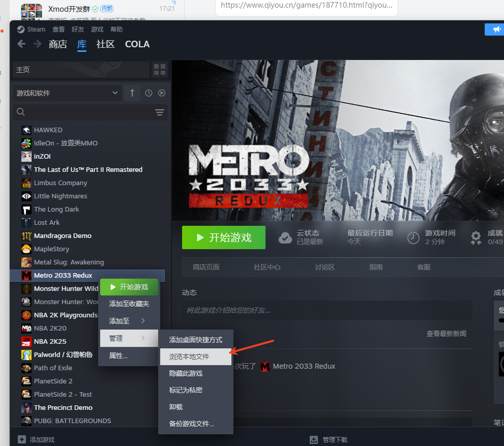Choose 添加桌面快捷方式 from the submenu

point(195,340)
